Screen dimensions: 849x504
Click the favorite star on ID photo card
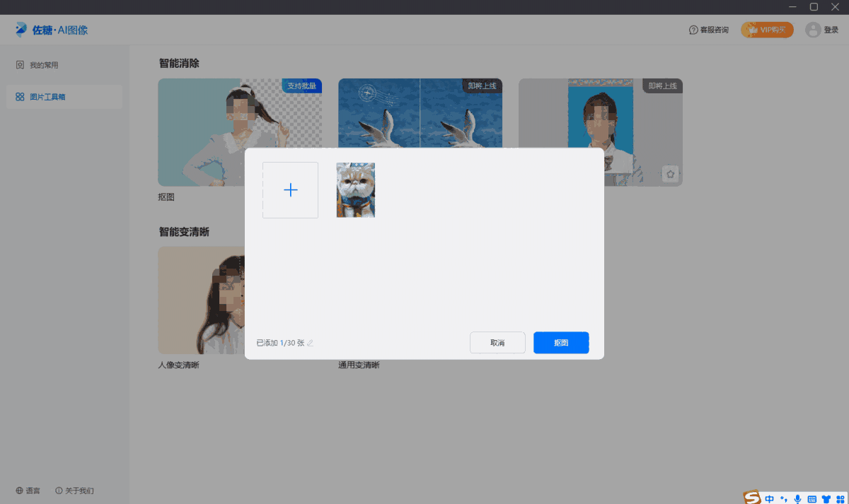(x=671, y=174)
